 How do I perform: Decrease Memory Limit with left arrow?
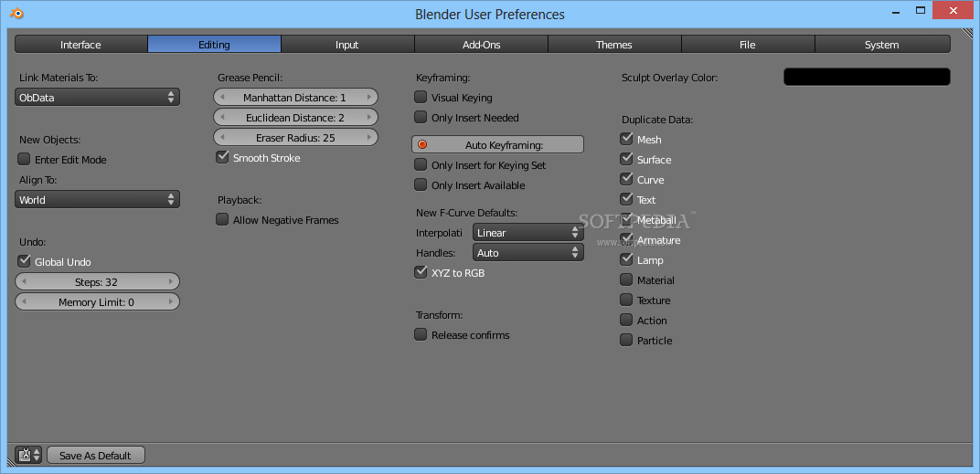[24, 302]
